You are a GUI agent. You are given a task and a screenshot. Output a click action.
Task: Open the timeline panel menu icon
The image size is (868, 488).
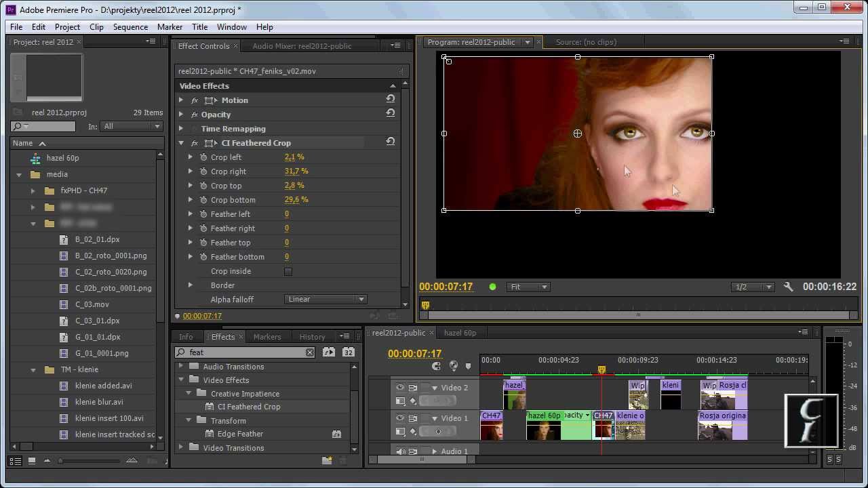point(804,332)
